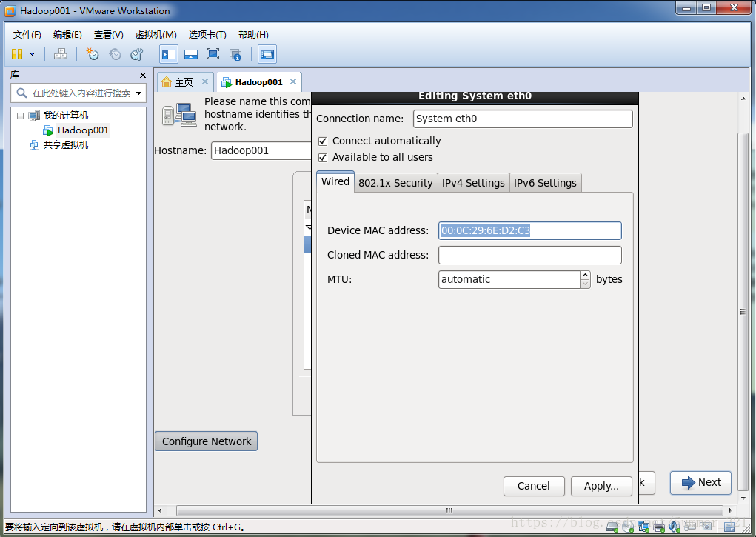Increase MTU with the up arrow
The width and height of the screenshot is (756, 537).
click(x=585, y=275)
